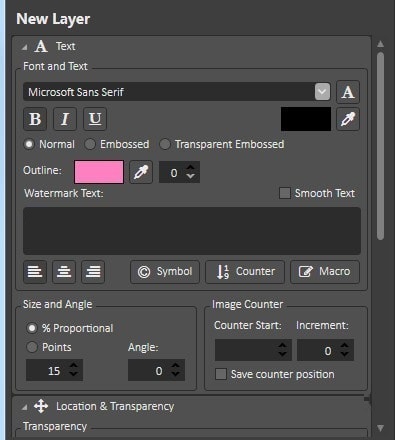
Task: Pick outline color with the eyedropper
Action: click(141, 172)
